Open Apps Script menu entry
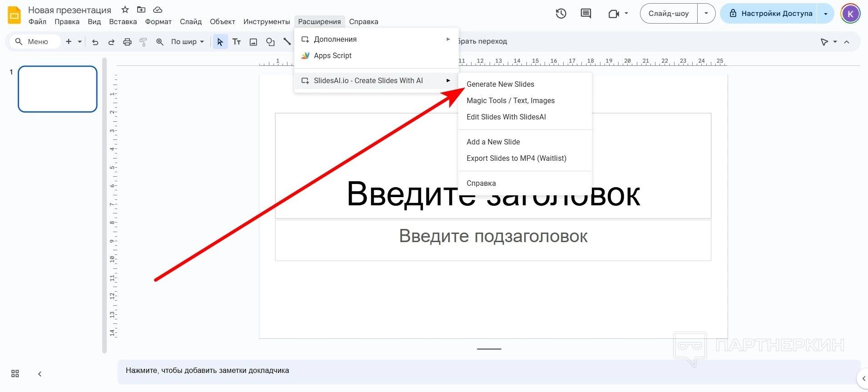 pyautogui.click(x=332, y=55)
